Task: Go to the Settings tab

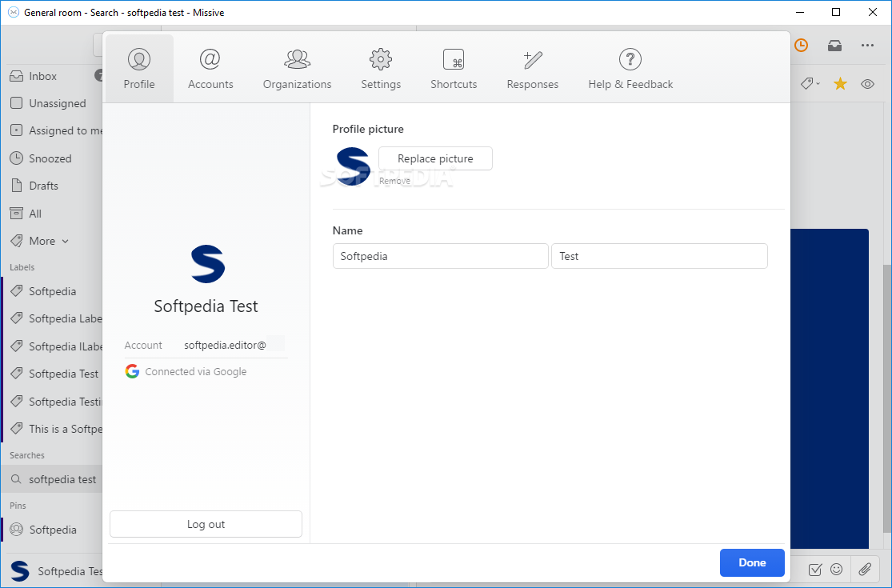Action: (x=381, y=69)
